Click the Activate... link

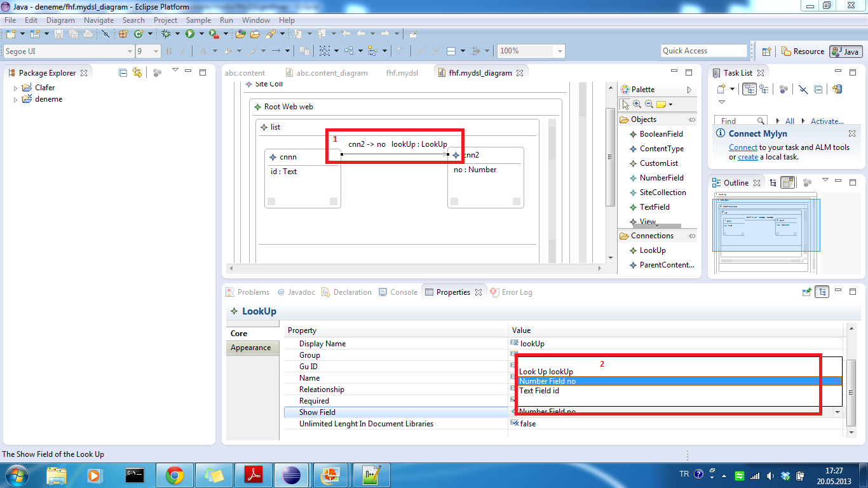(827, 121)
